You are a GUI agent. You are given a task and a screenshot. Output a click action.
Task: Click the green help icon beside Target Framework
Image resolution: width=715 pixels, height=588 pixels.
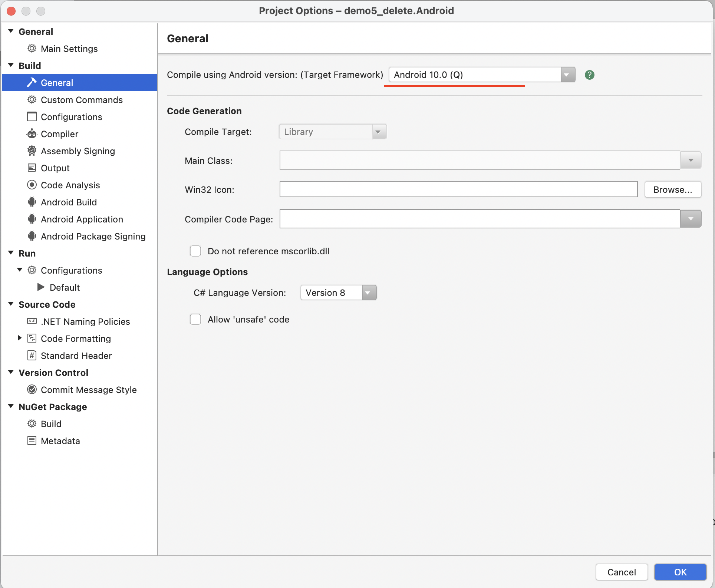[x=589, y=75]
